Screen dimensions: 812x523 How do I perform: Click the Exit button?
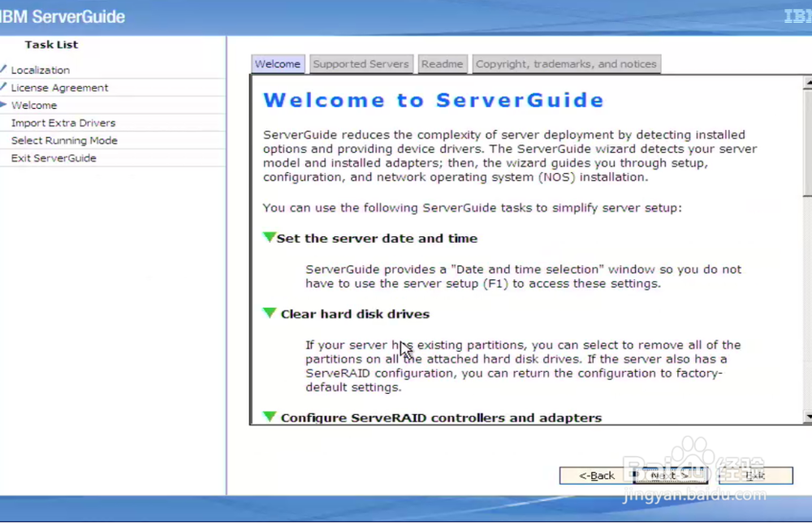(755, 475)
